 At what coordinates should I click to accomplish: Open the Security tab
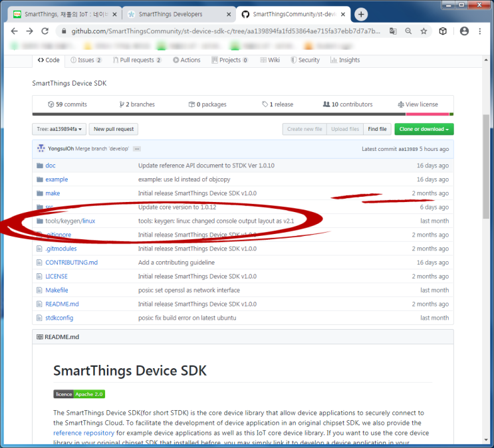[x=305, y=60]
